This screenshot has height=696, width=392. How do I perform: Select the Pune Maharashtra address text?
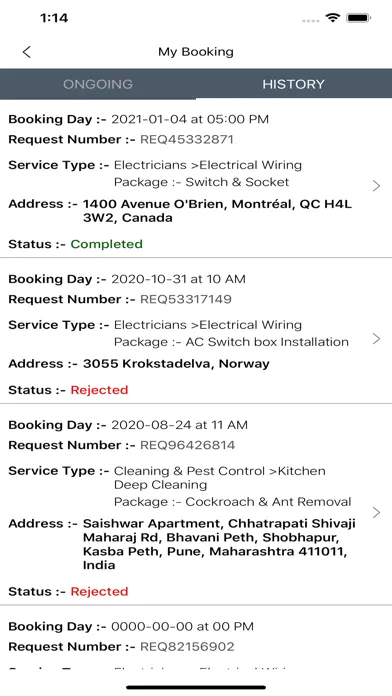point(219,544)
